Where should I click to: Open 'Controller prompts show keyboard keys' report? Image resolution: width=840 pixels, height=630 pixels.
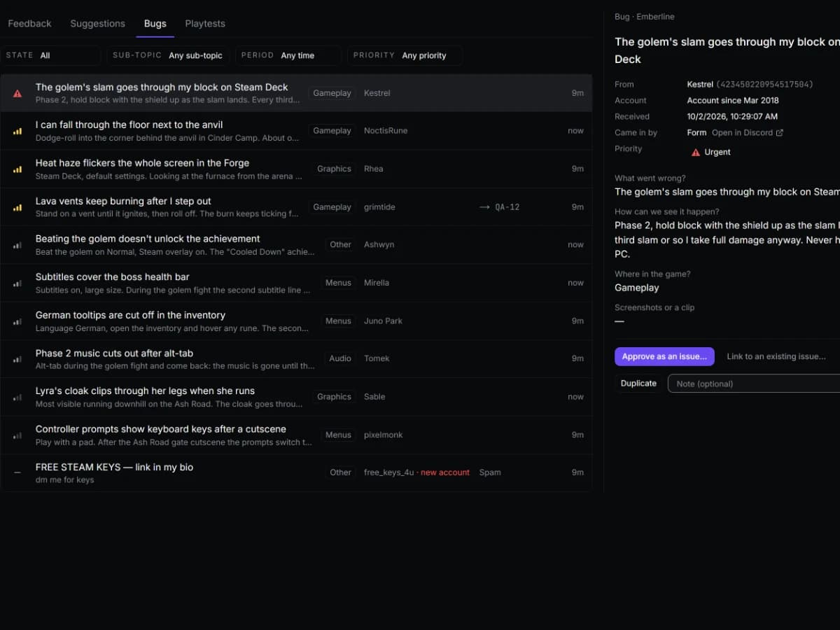click(x=296, y=435)
